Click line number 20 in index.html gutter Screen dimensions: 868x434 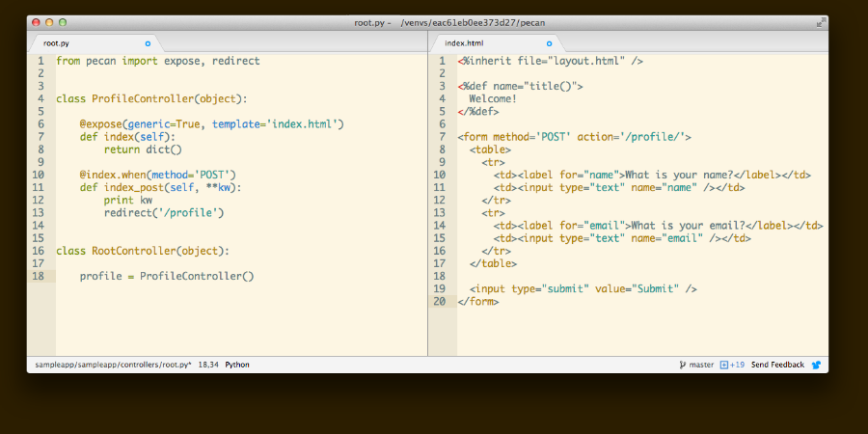tap(440, 301)
